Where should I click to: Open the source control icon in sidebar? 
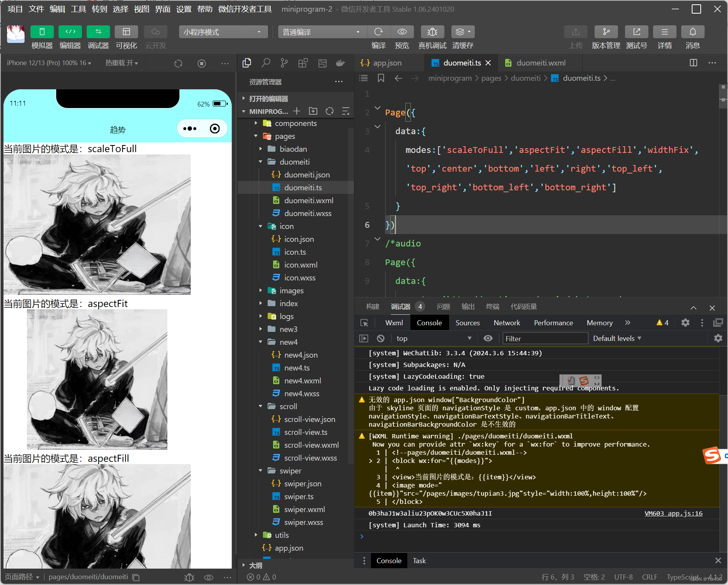284,63
